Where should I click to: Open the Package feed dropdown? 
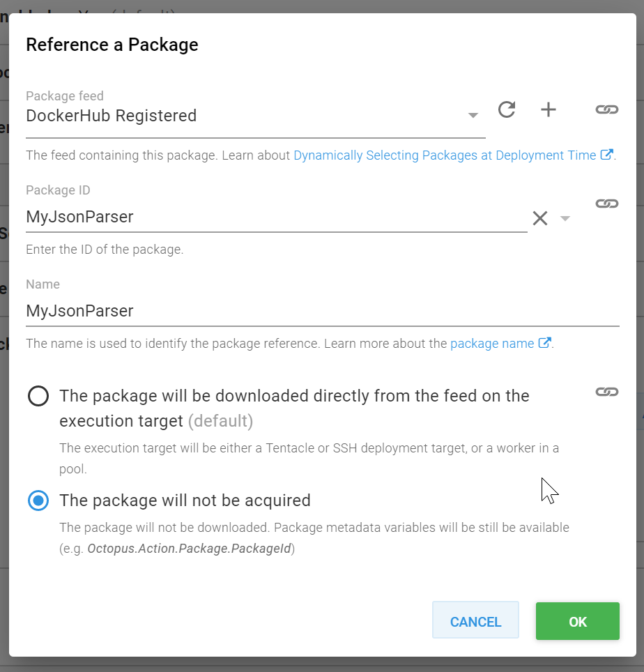tap(473, 115)
